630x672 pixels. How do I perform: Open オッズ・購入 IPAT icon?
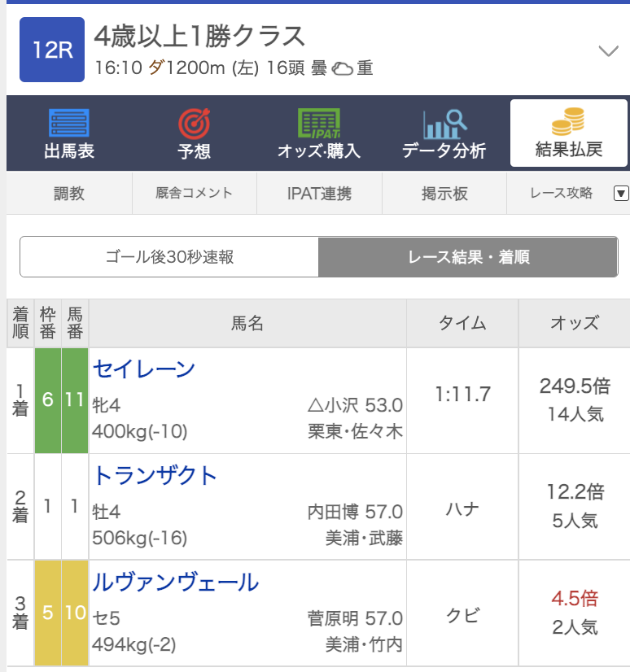pyautogui.click(x=318, y=123)
